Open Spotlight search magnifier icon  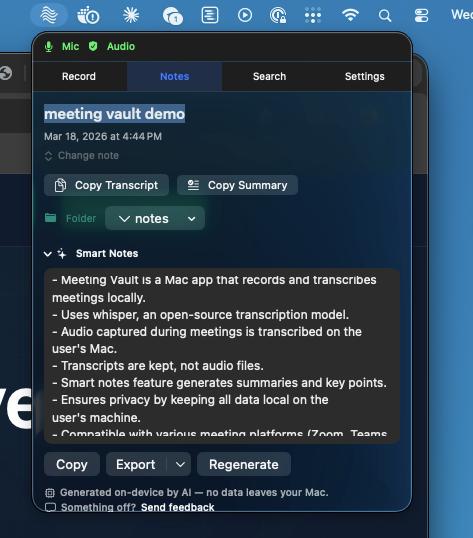385,15
